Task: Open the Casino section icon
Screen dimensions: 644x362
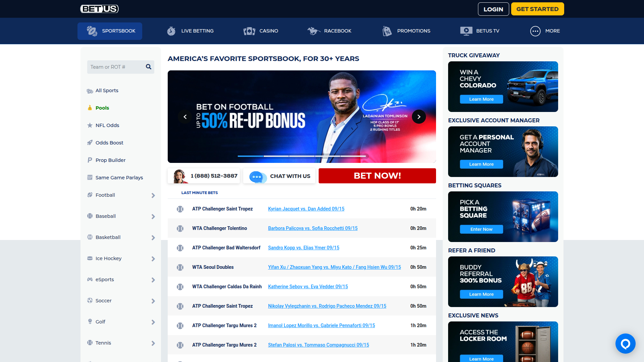Action: coord(249,31)
